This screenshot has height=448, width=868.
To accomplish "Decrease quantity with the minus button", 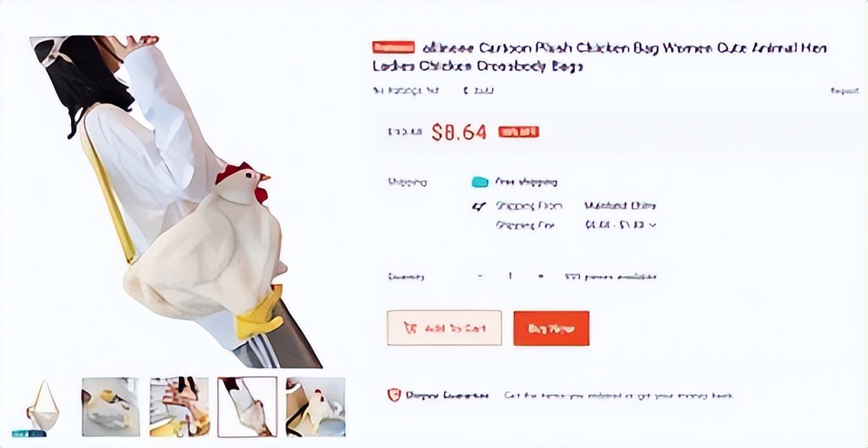I will [x=479, y=276].
